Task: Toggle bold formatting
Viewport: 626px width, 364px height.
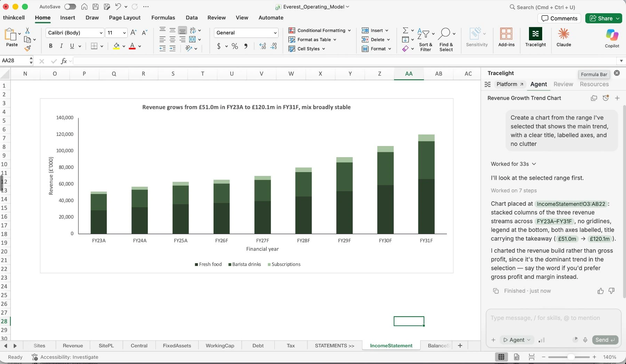Action: click(51, 46)
